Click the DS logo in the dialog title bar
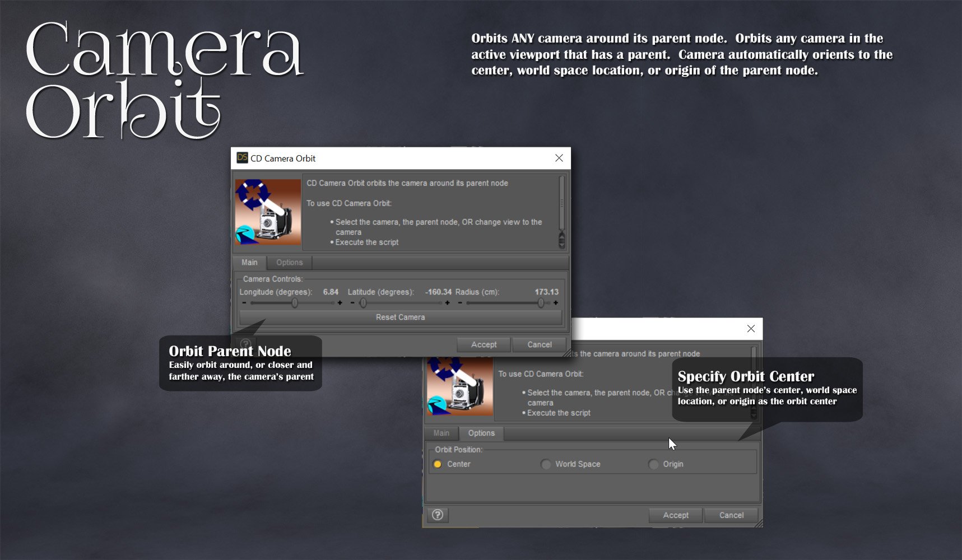Image resolution: width=962 pixels, height=560 pixels. tap(241, 158)
